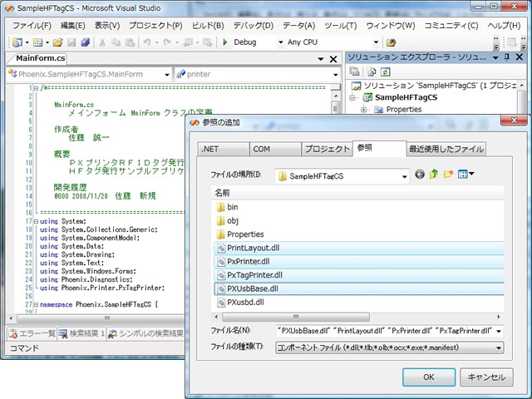532x399 pixels.
Task: Click the code editor horizontal scrollbar
Action: [101, 318]
